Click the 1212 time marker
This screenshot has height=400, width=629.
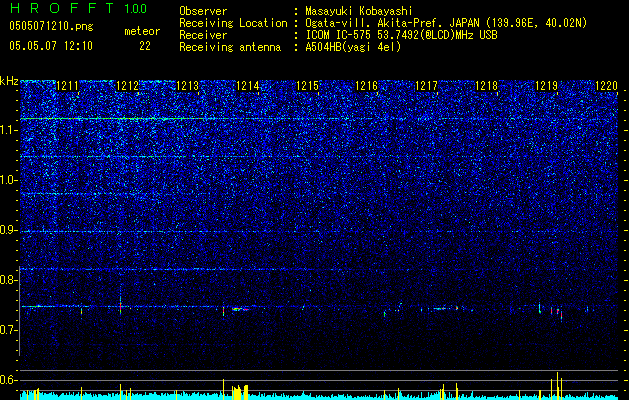(127, 86)
